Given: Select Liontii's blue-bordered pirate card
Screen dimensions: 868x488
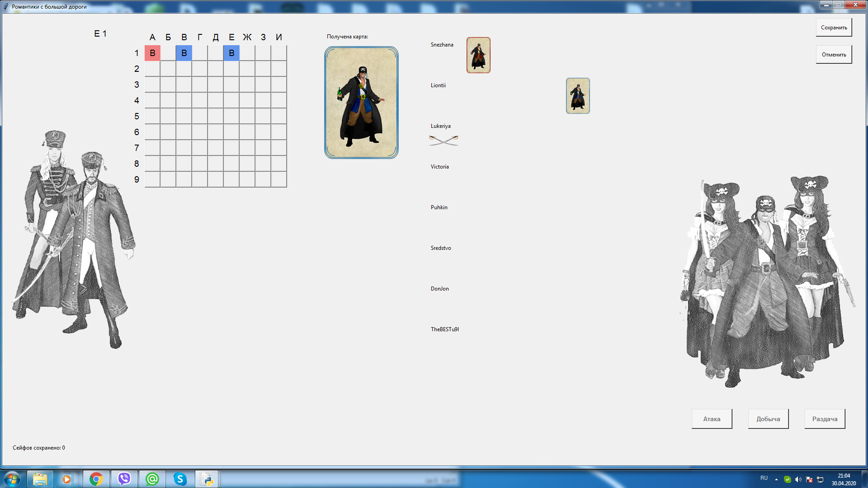Looking at the screenshot, I should (578, 96).
